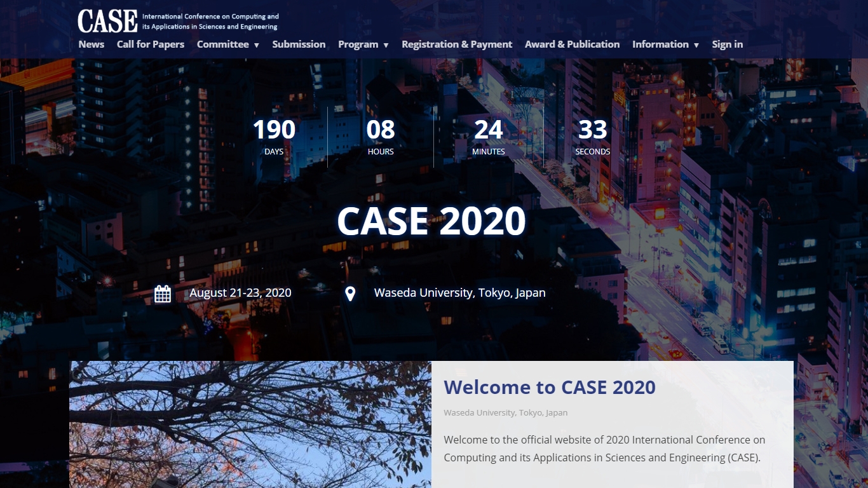The image size is (868, 488).
Task: Open the Call for Papers page
Action: 151,44
